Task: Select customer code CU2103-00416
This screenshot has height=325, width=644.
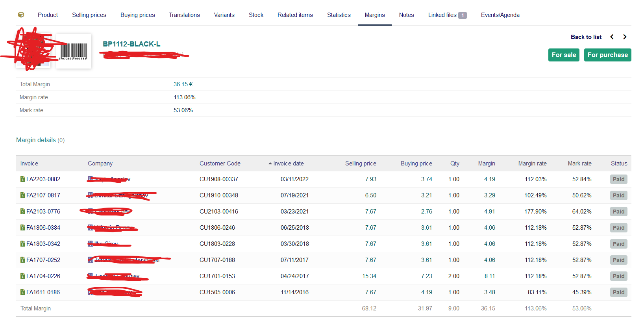Action: click(x=219, y=212)
